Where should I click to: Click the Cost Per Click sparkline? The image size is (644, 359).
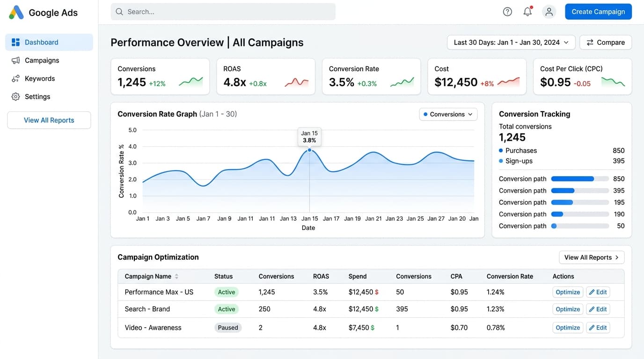click(613, 82)
